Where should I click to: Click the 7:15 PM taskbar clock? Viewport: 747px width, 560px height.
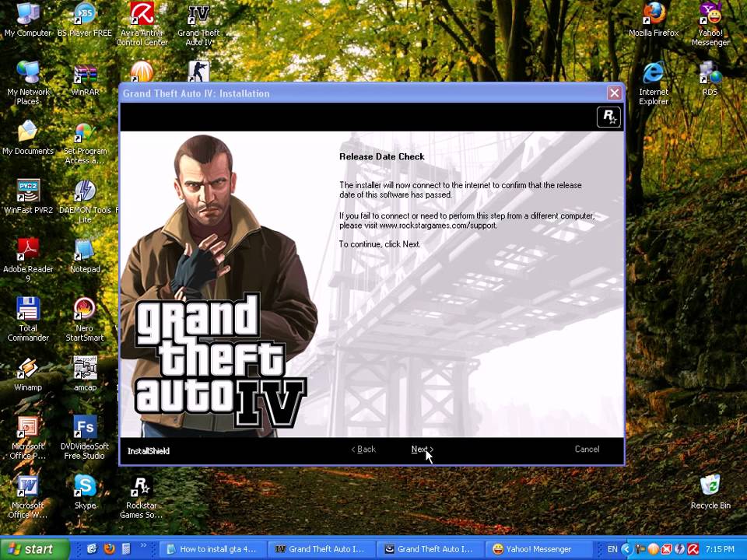[720, 549]
